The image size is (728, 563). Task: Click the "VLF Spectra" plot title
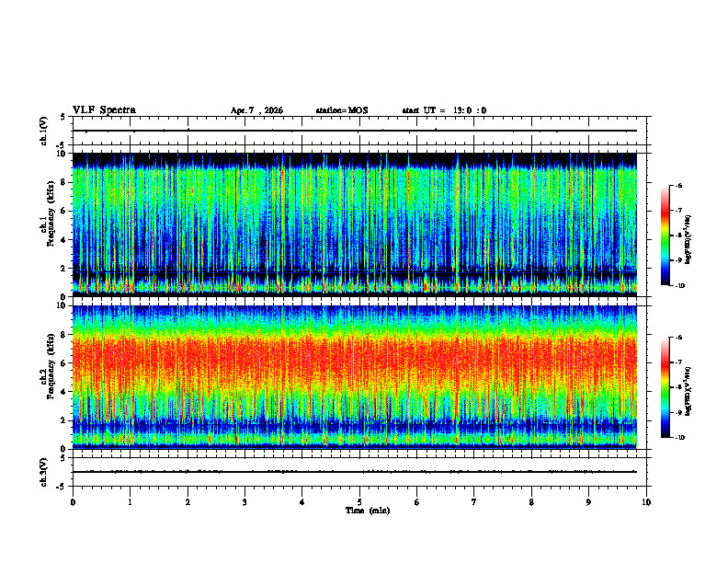coord(104,110)
